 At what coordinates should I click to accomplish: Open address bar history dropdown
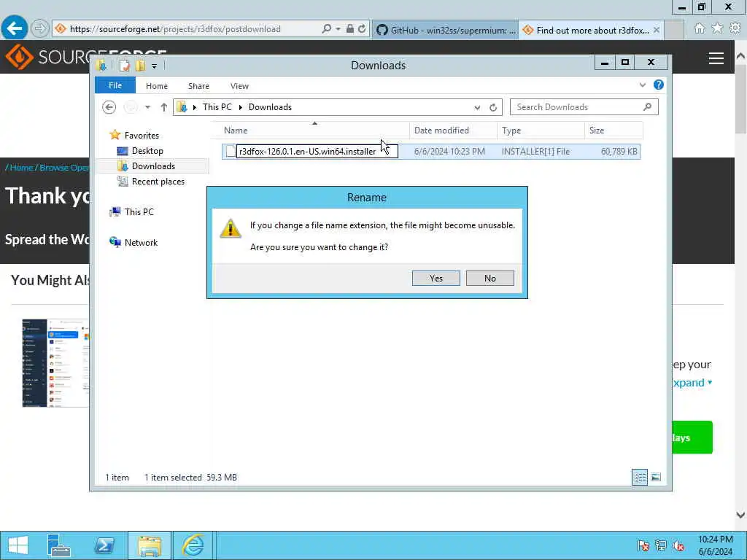[x=477, y=108]
